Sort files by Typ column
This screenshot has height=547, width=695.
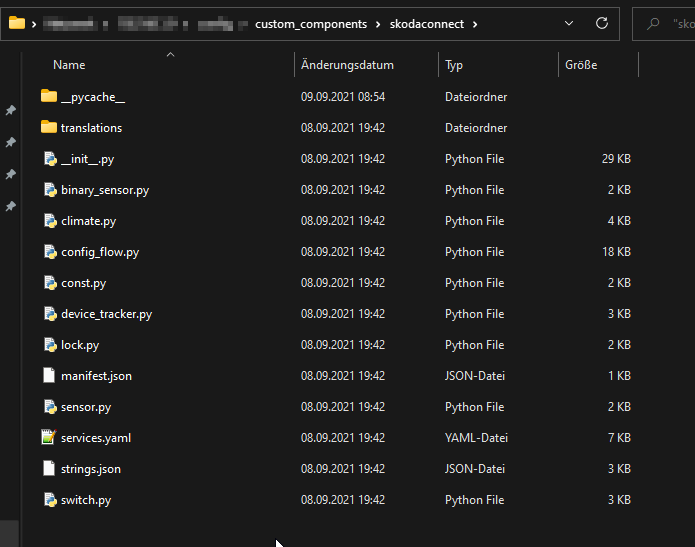[x=454, y=65]
